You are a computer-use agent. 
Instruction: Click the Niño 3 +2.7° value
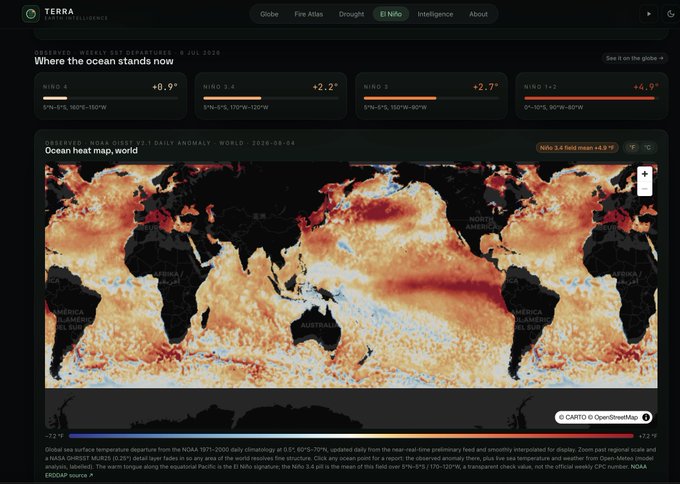486,87
